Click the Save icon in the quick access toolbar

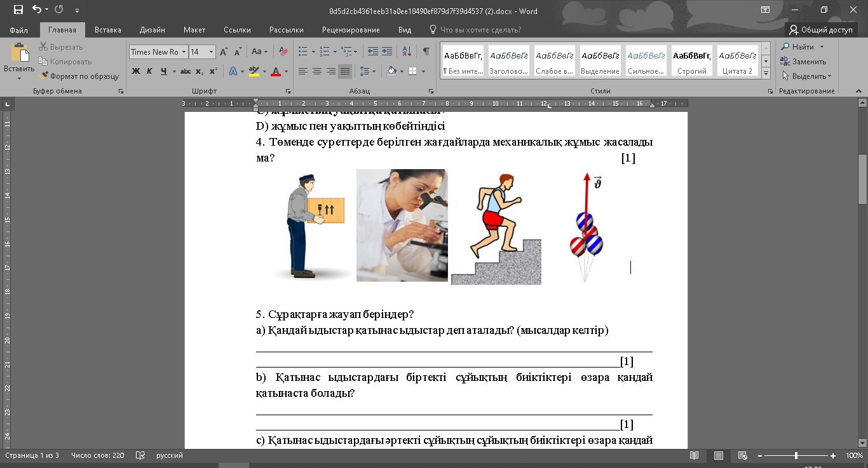click(18, 10)
